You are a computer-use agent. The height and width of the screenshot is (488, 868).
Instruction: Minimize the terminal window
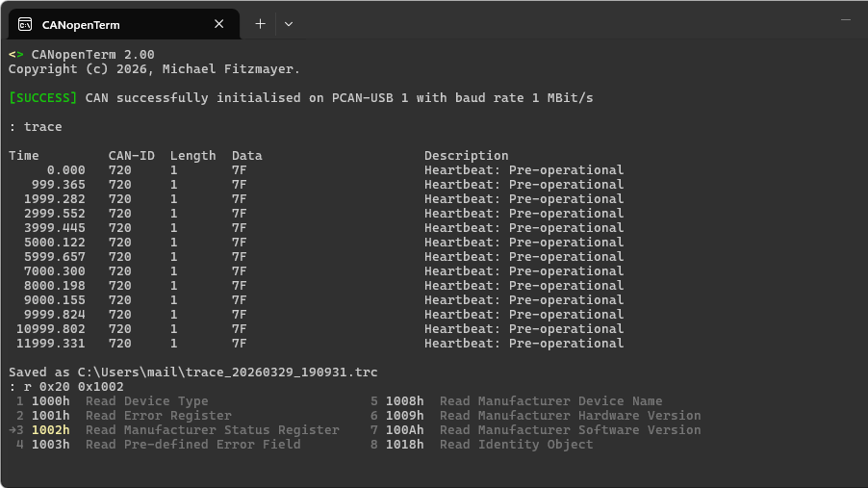pos(845,20)
